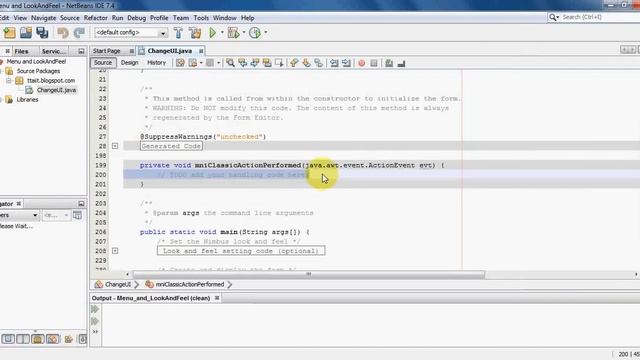Click the Clean and Build Project icon
The image size is (640, 360).
[195, 33]
